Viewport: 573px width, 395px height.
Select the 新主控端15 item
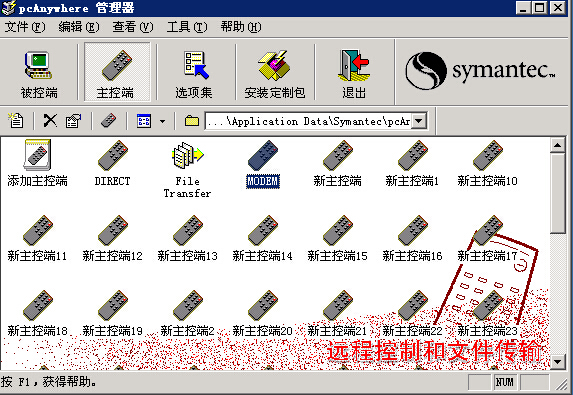(x=338, y=239)
